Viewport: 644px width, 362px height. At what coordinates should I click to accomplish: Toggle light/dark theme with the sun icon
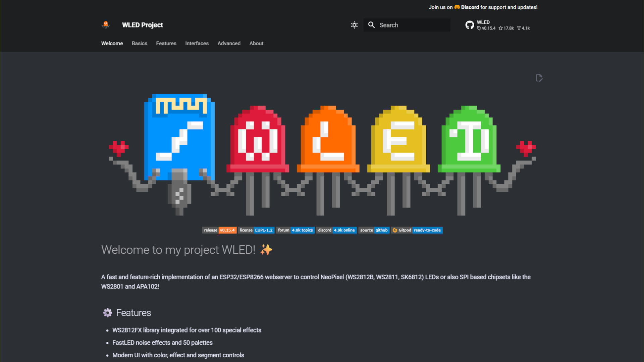[x=354, y=25]
